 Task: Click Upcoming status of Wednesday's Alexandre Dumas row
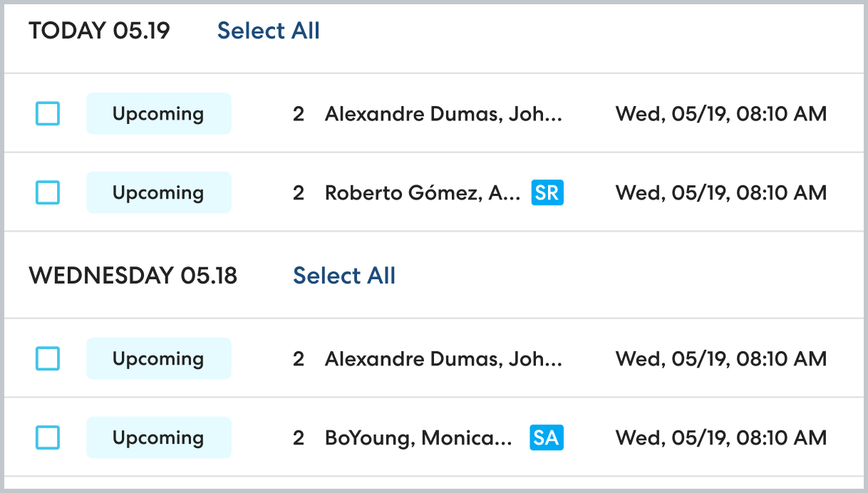(x=158, y=358)
